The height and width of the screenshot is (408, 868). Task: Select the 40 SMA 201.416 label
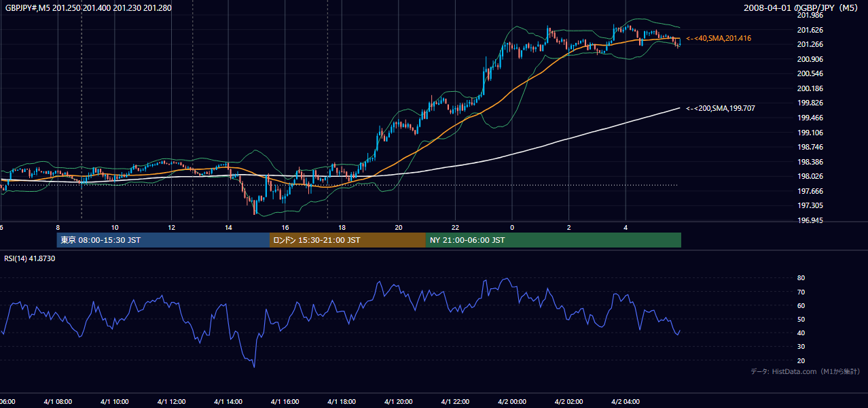point(719,38)
